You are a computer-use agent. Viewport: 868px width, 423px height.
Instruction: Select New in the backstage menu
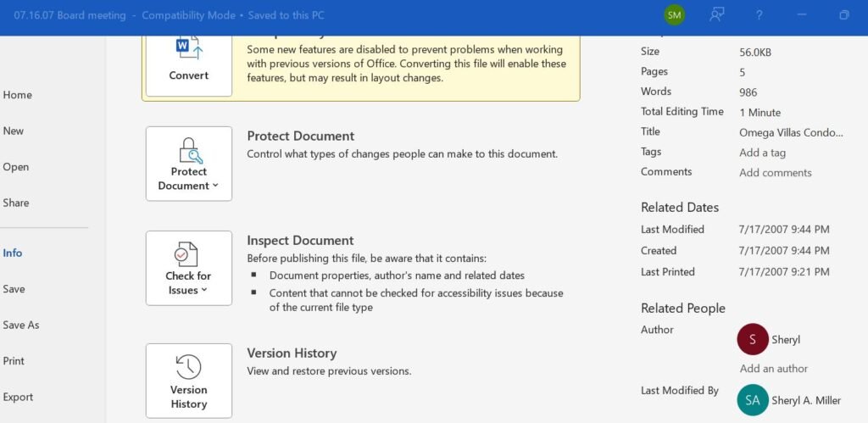point(14,131)
